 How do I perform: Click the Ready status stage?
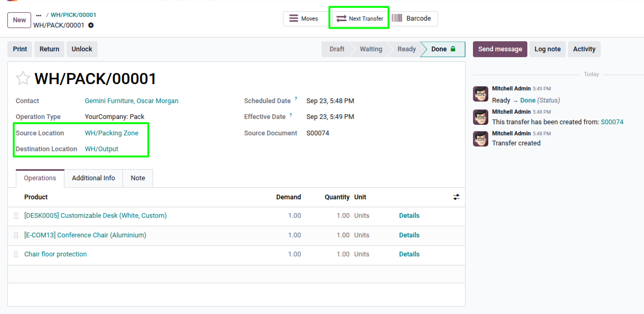(406, 49)
